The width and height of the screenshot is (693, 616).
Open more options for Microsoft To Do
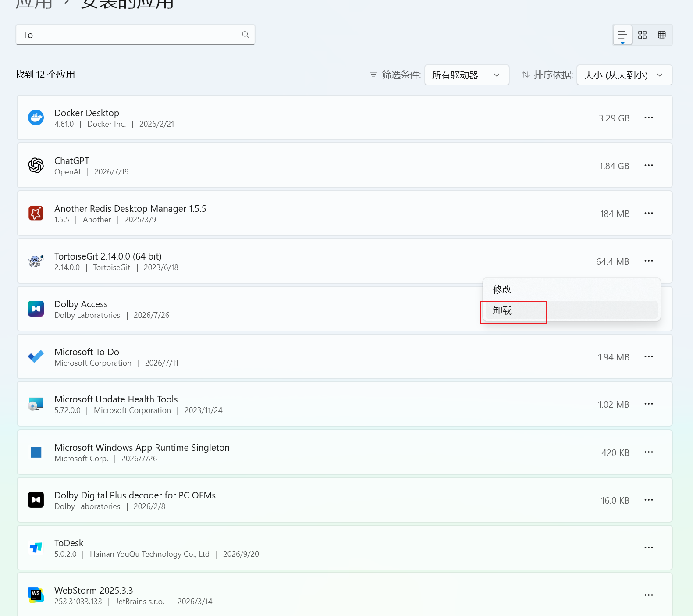(649, 356)
